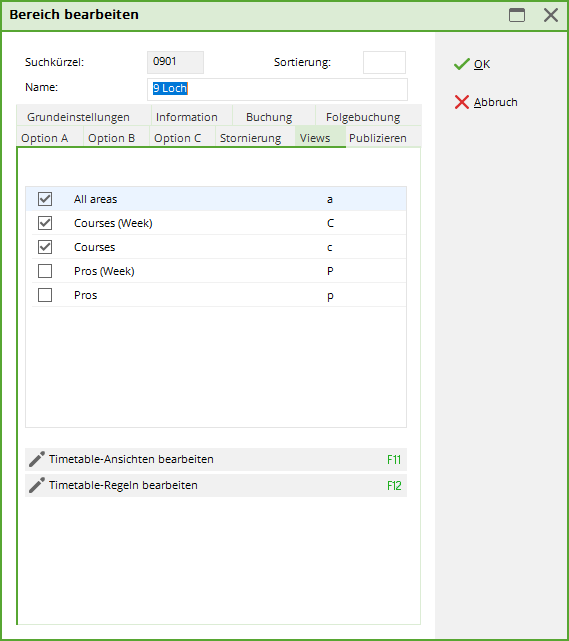Open the Information tab
Screen dimensions: 569x641
[x=187, y=117]
